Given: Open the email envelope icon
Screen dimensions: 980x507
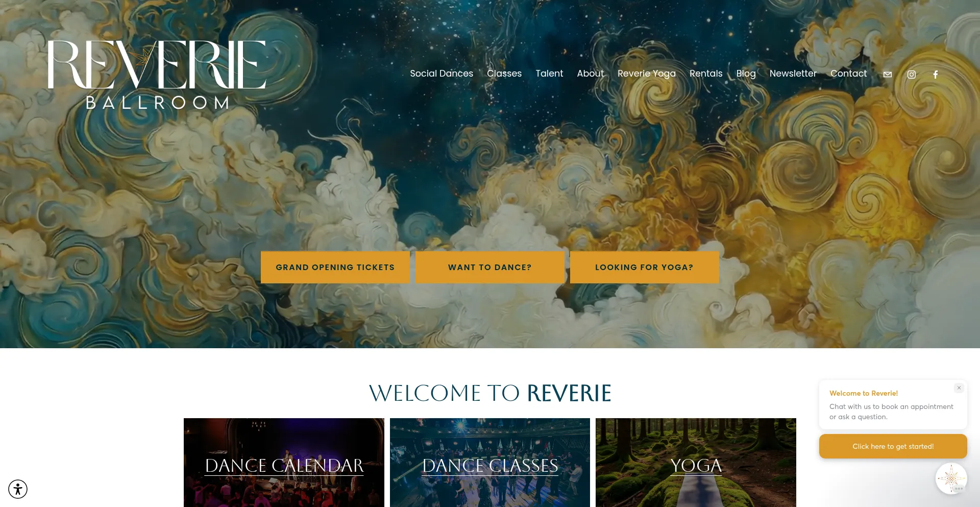Looking at the screenshot, I should [x=888, y=75].
